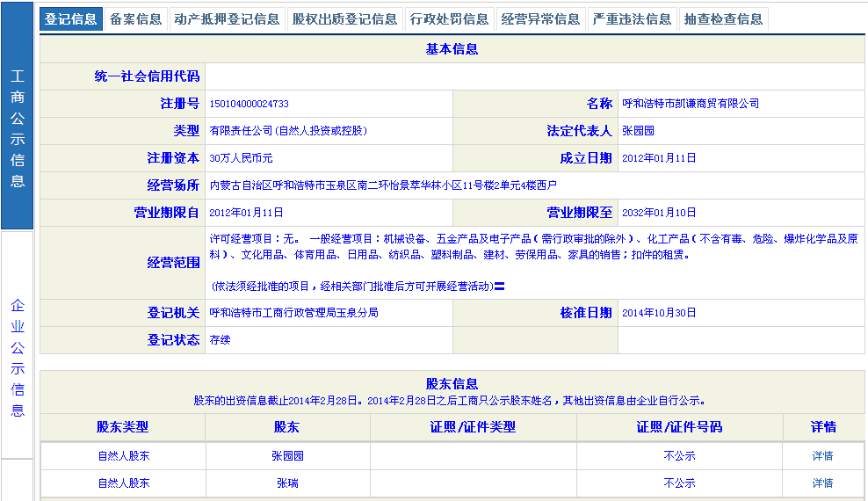The height and width of the screenshot is (501, 868).
Task: Click the registration number 150104000024733
Action: pyautogui.click(x=250, y=104)
